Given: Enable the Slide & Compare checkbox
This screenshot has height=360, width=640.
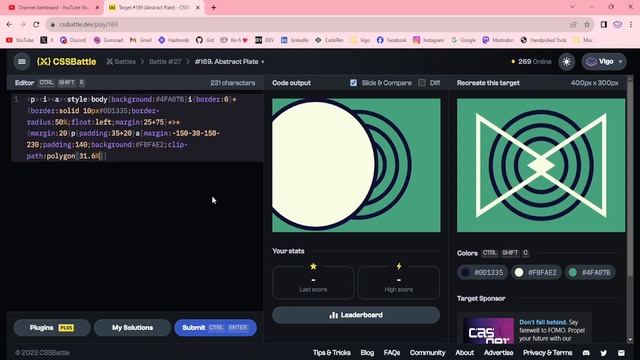Looking at the screenshot, I should click(x=353, y=83).
